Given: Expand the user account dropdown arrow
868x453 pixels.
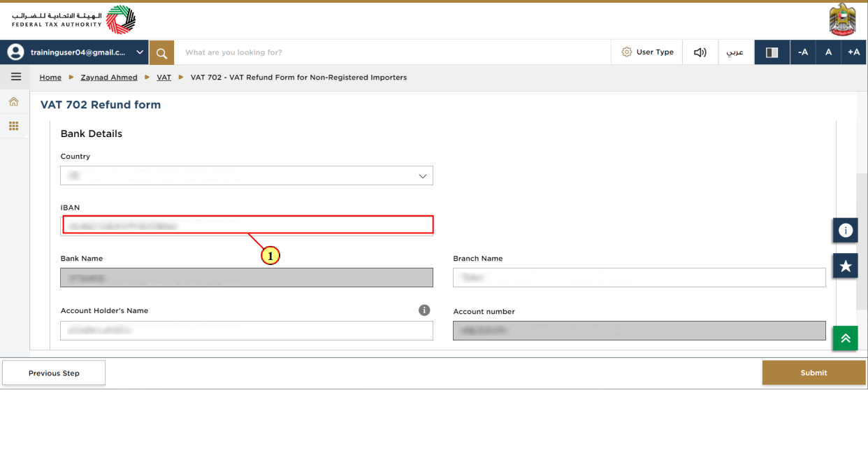Looking at the screenshot, I should click(140, 52).
